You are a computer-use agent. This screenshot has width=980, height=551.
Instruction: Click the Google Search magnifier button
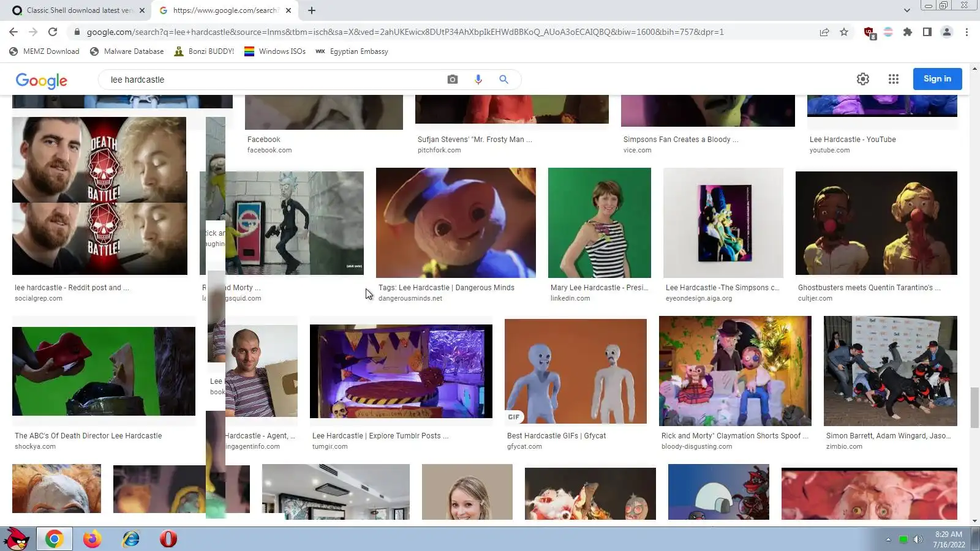[503, 80]
